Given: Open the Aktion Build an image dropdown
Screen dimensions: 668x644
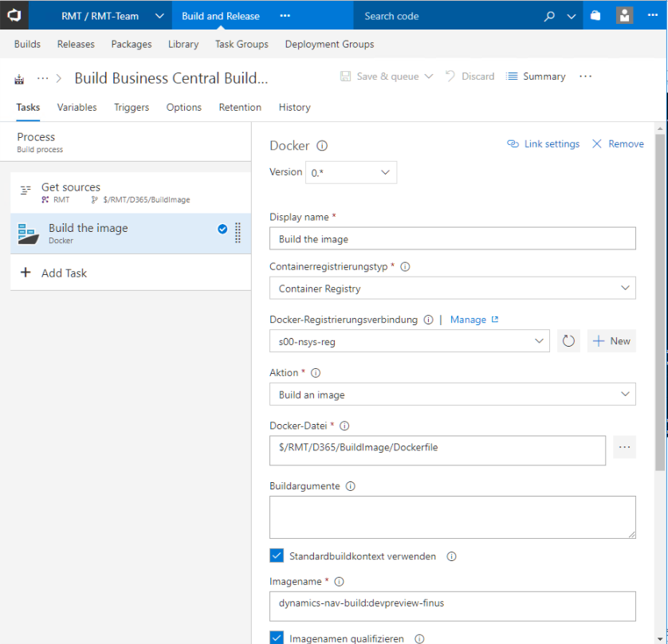Looking at the screenshot, I should point(453,394).
